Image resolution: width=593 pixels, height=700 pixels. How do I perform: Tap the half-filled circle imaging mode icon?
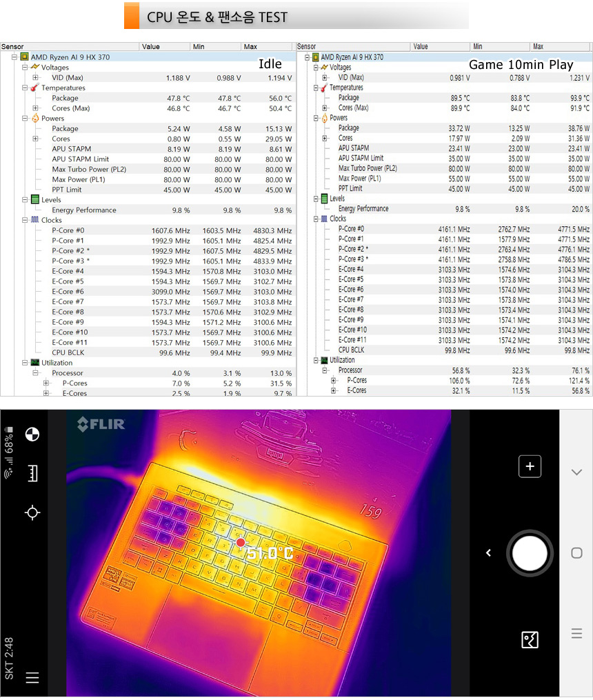[x=32, y=434]
